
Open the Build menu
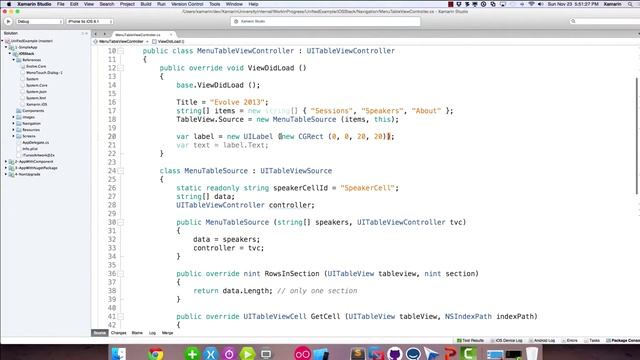[x=146, y=4]
